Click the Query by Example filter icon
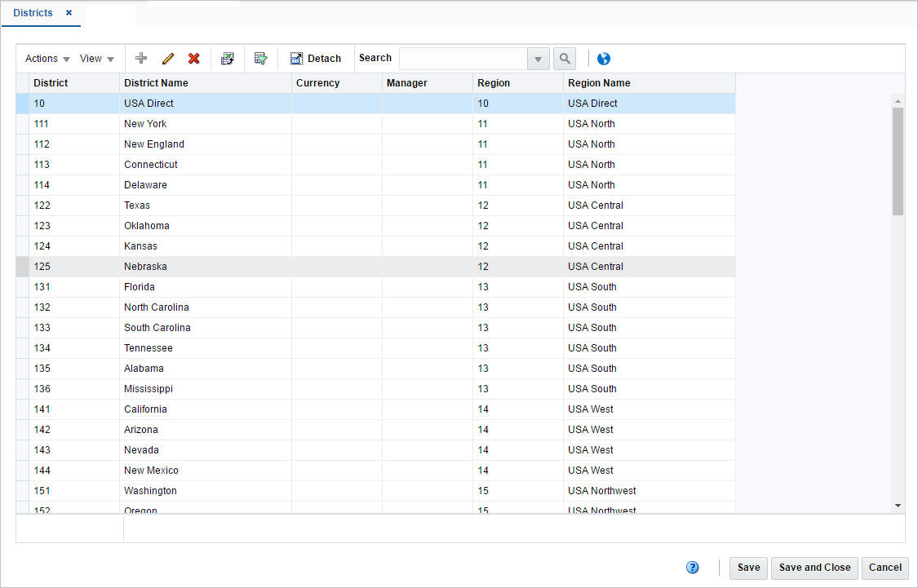918x588 pixels. [x=260, y=58]
